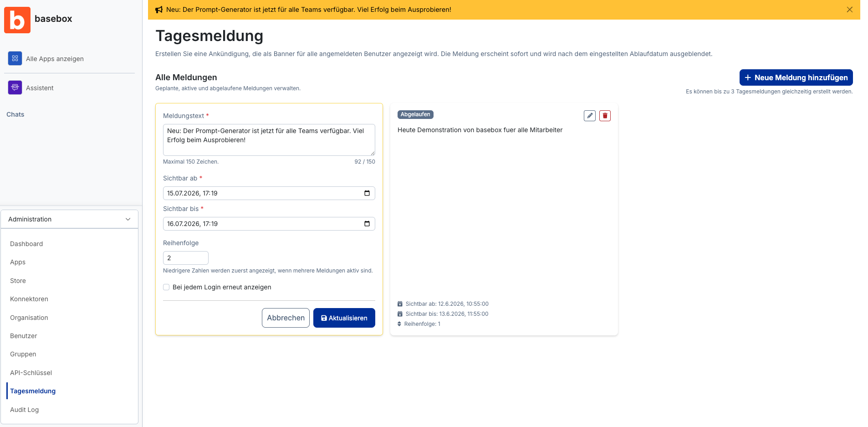Image resolution: width=868 pixels, height=427 pixels.
Task: Focus the Reihenfolge number field
Action: (186, 258)
